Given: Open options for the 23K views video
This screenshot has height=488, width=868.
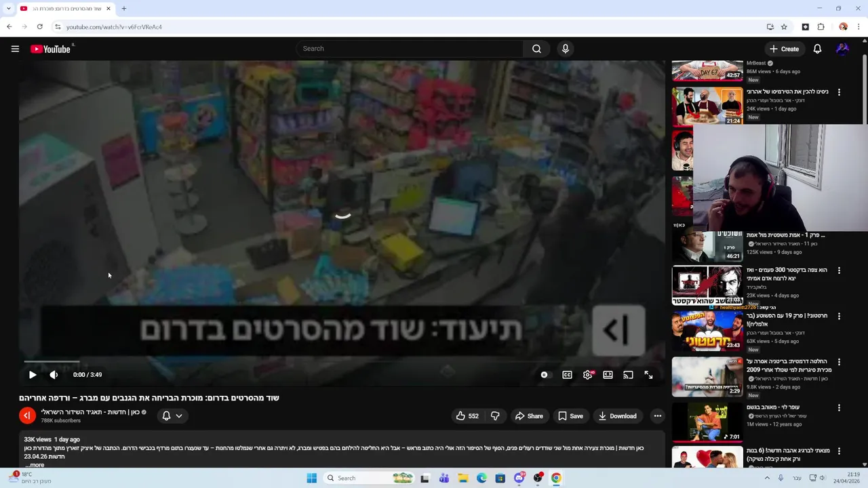Looking at the screenshot, I should tap(839, 270).
